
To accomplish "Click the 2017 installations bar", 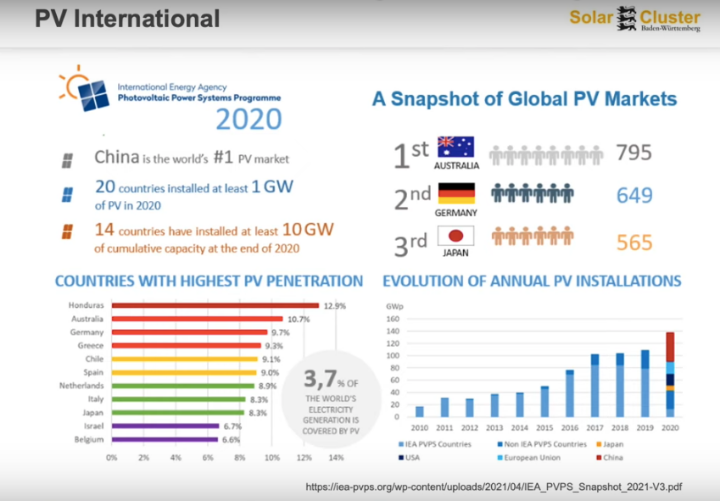I will [595, 385].
